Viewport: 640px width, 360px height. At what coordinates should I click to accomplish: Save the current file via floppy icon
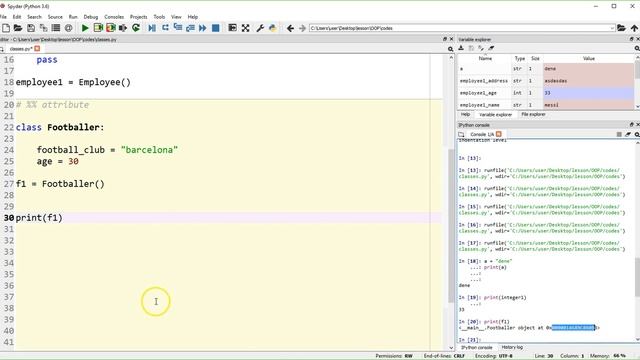(x=31, y=28)
